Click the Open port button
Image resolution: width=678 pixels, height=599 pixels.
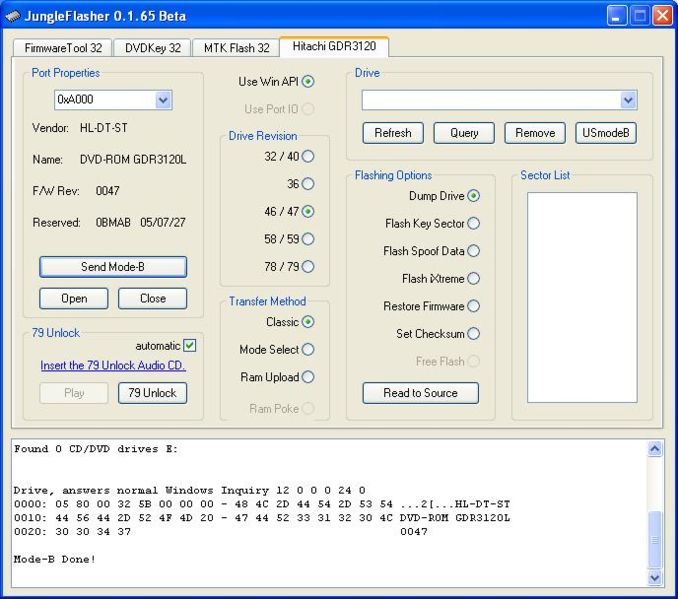point(74,298)
